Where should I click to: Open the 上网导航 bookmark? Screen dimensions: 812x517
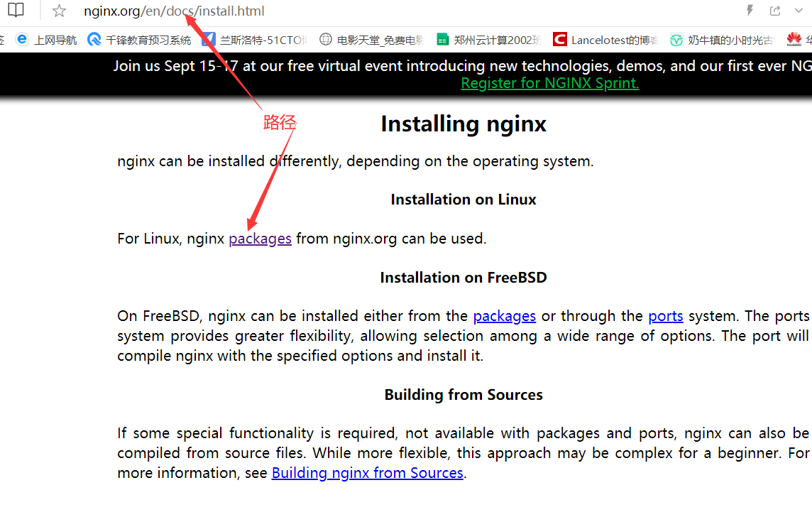click(x=46, y=40)
